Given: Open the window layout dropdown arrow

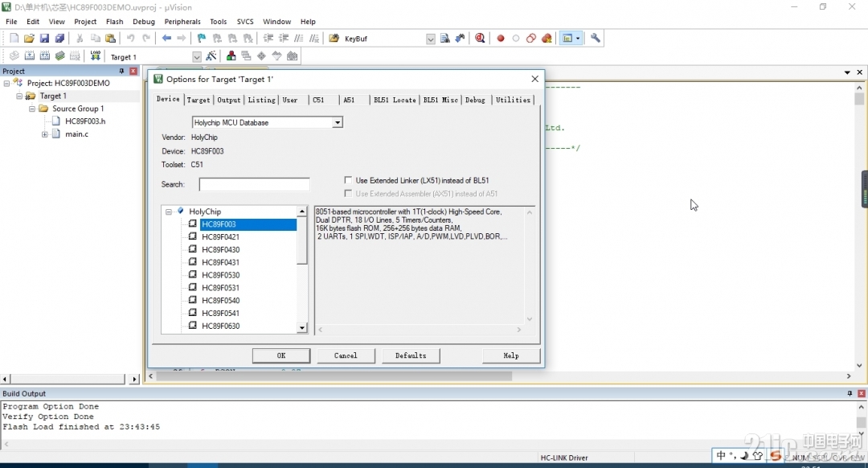Looking at the screenshot, I should pyautogui.click(x=578, y=39).
